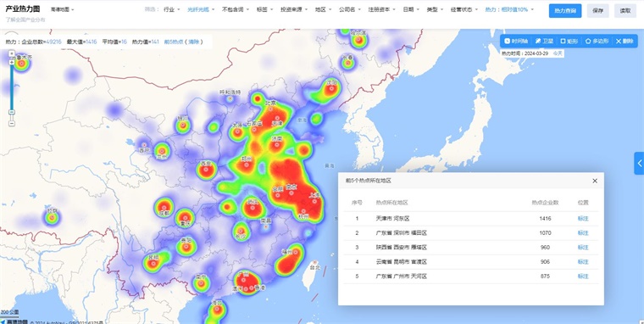Viewport: 644px width, 324px height.
Task: Open the 经营状态 business status dropdown
Action: click(x=464, y=9)
